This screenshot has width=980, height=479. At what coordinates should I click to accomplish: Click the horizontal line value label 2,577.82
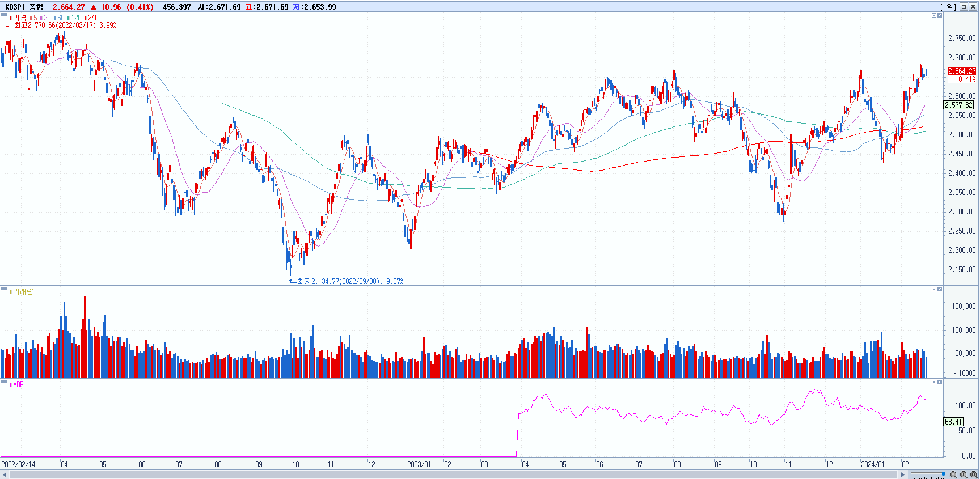(x=959, y=105)
